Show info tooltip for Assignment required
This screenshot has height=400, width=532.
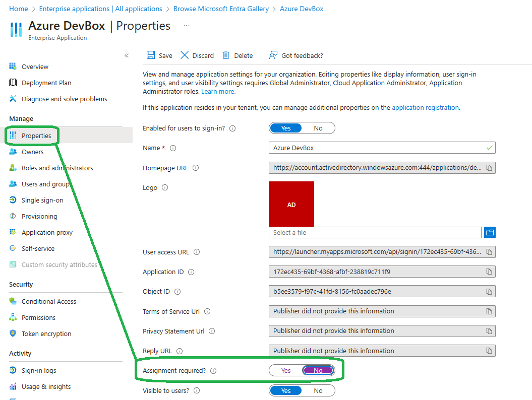213,370
